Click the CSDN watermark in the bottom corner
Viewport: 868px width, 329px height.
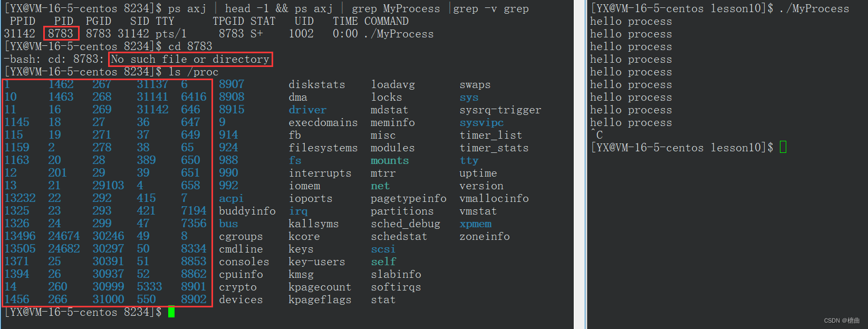point(842,321)
